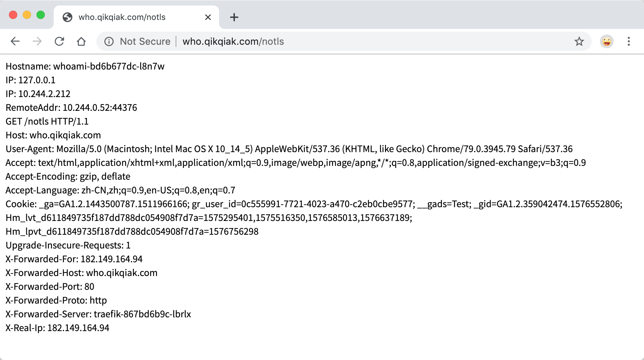Open the Chrome three-dot menu
The height and width of the screenshot is (360, 644).
629,41
